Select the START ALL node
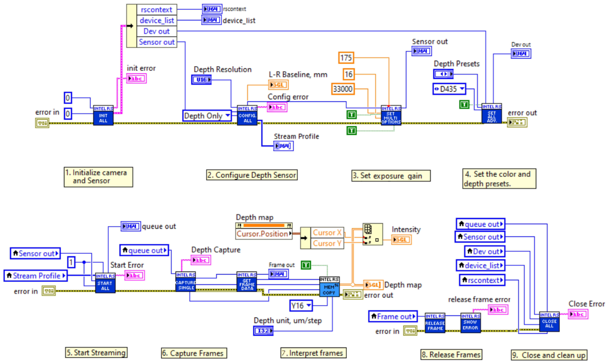608x364 pixels. [105, 283]
